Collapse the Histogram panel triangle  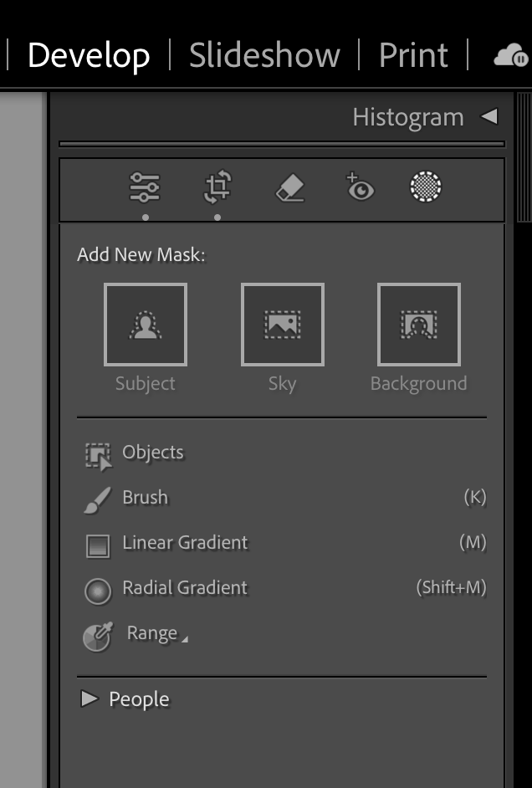(x=489, y=116)
